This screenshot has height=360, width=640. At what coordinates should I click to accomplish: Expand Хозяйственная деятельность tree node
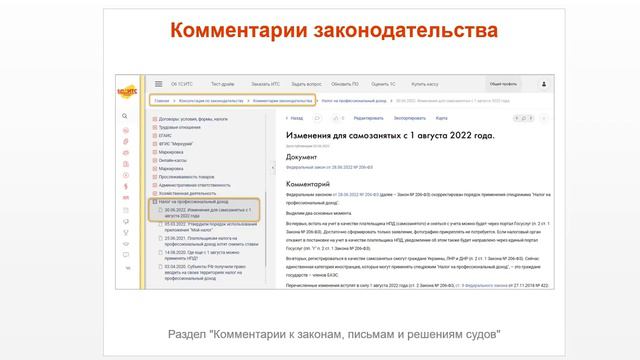click(x=155, y=193)
